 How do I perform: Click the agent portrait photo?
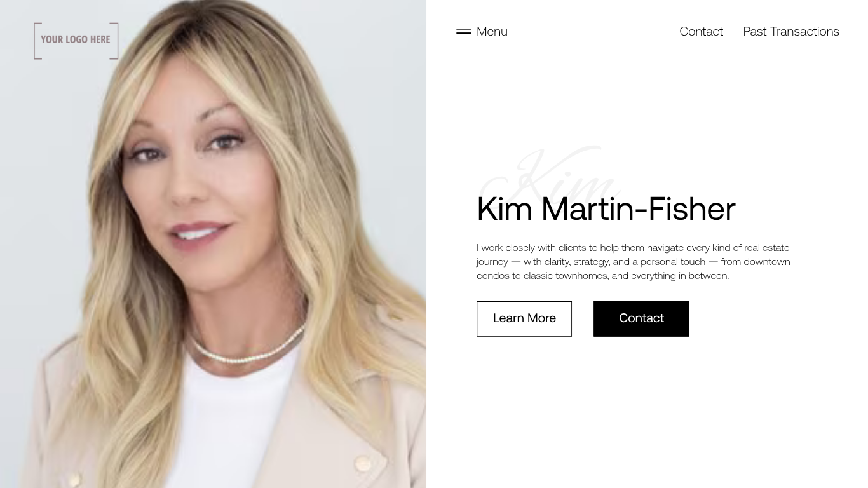[213, 244]
